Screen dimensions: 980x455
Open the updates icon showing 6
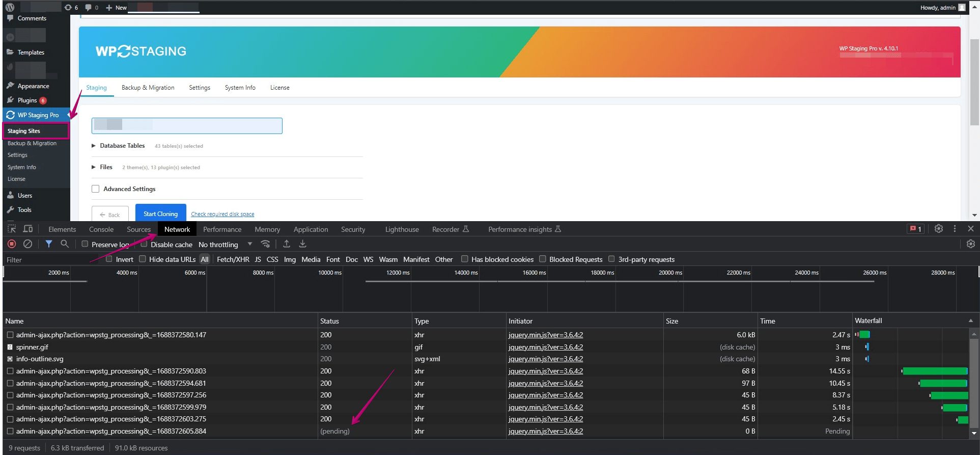(x=71, y=7)
